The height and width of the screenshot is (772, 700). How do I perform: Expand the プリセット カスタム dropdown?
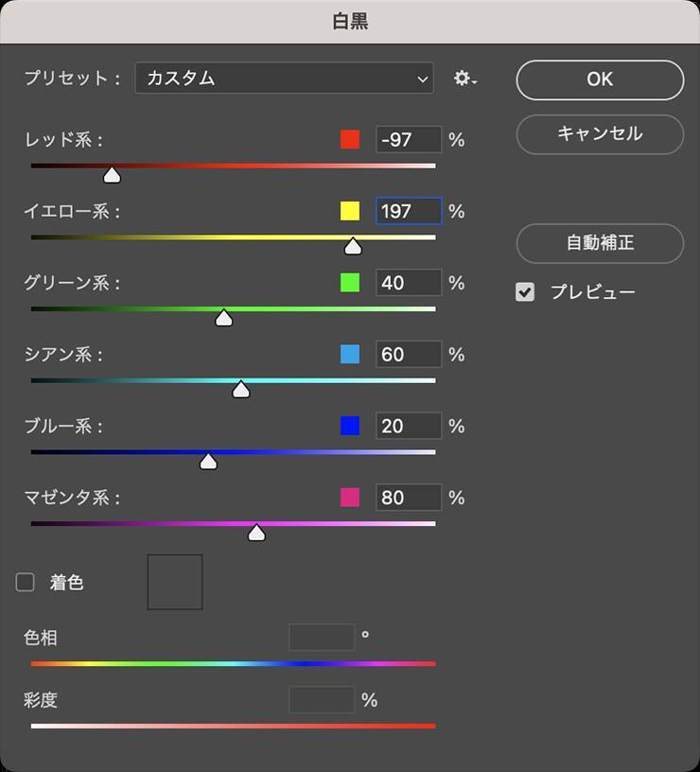pyautogui.click(x=284, y=79)
